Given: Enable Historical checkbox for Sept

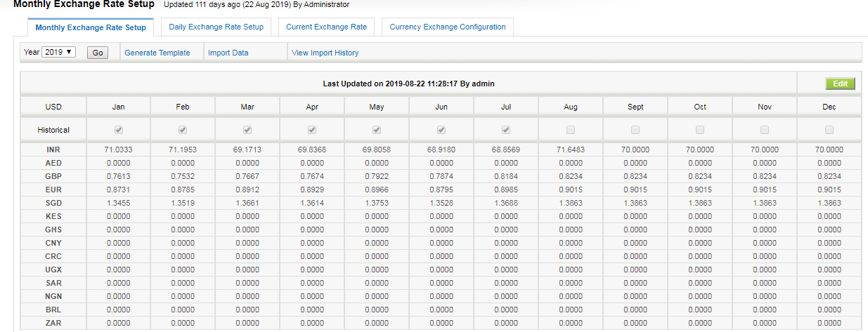Looking at the screenshot, I should [x=635, y=130].
